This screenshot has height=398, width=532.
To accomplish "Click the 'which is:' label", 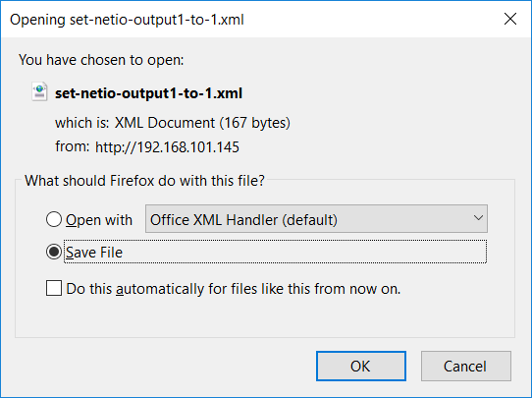I will (82, 123).
